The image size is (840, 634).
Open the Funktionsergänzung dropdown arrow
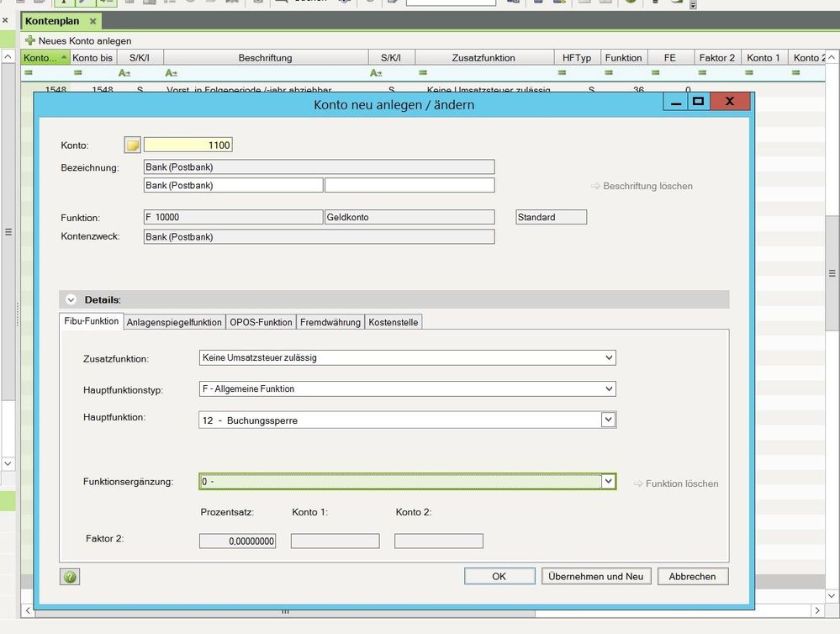click(x=608, y=481)
